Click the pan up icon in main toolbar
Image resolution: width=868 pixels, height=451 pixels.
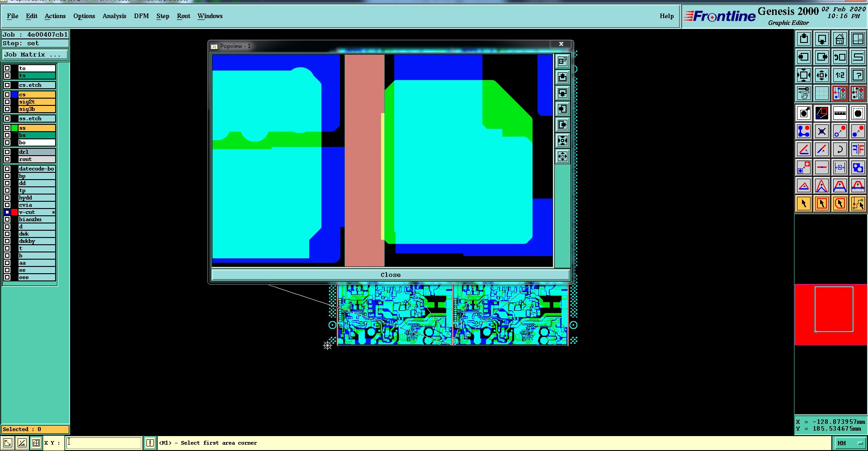click(x=804, y=39)
